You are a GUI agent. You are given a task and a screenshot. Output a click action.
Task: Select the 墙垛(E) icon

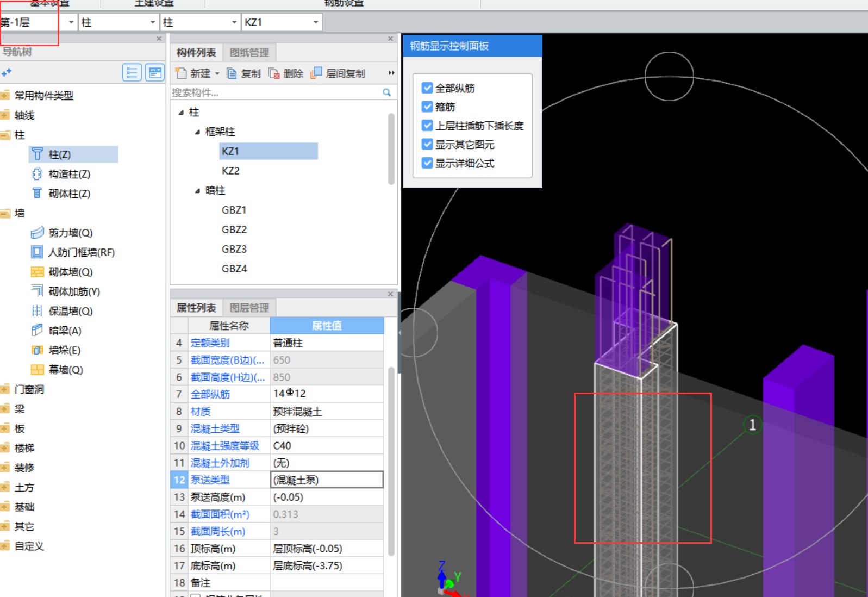37,350
